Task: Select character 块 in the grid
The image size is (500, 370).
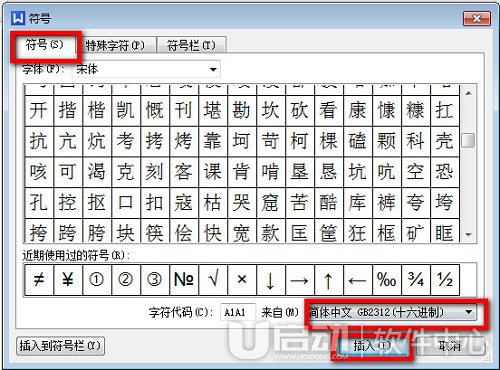Action: [x=126, y=231]
